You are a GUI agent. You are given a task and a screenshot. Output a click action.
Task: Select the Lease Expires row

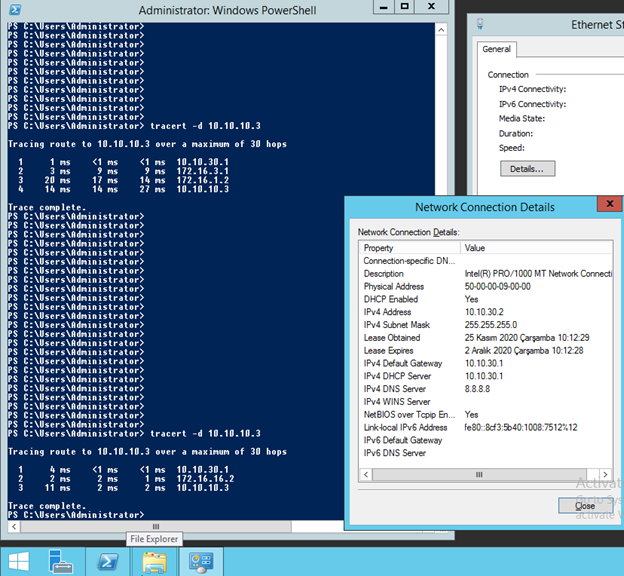pyautogui.click(x=486, y=350)
